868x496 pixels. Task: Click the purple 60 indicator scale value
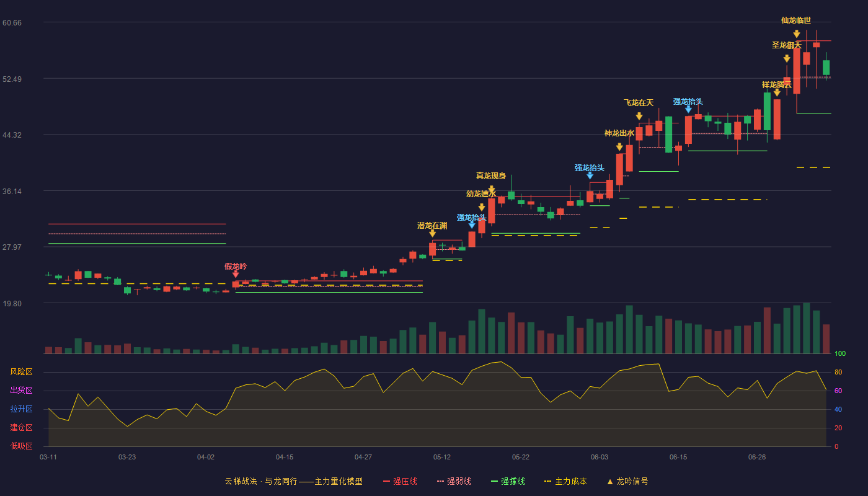coord(838,391)
